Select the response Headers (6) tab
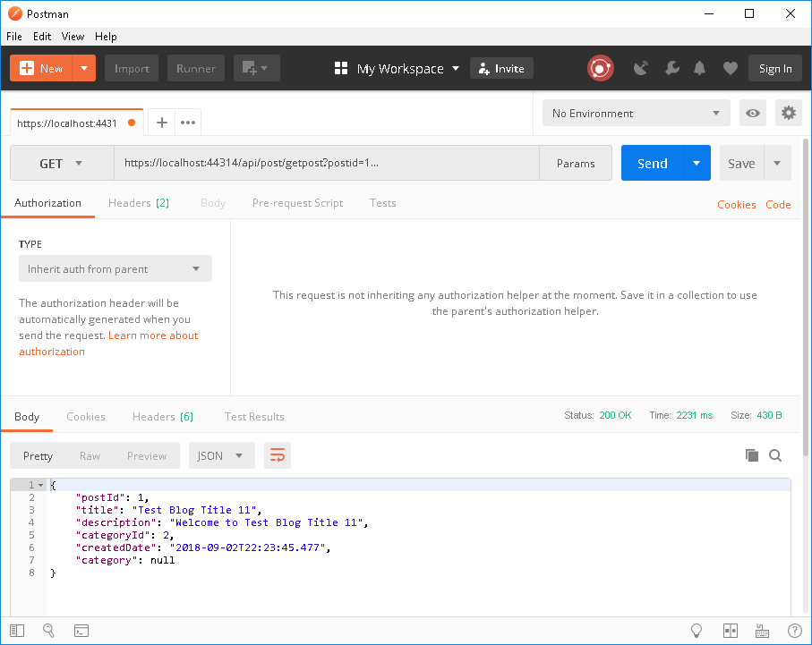This screenshot has width=812, height=645. click(x=163, y=417)
